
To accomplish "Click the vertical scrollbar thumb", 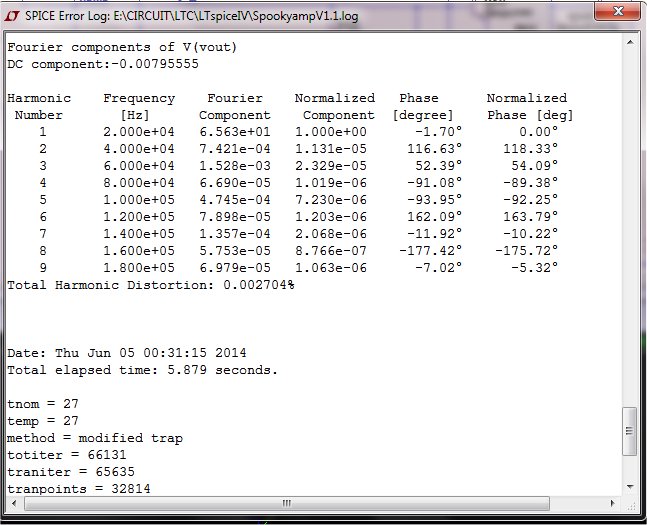I will 630,431.
